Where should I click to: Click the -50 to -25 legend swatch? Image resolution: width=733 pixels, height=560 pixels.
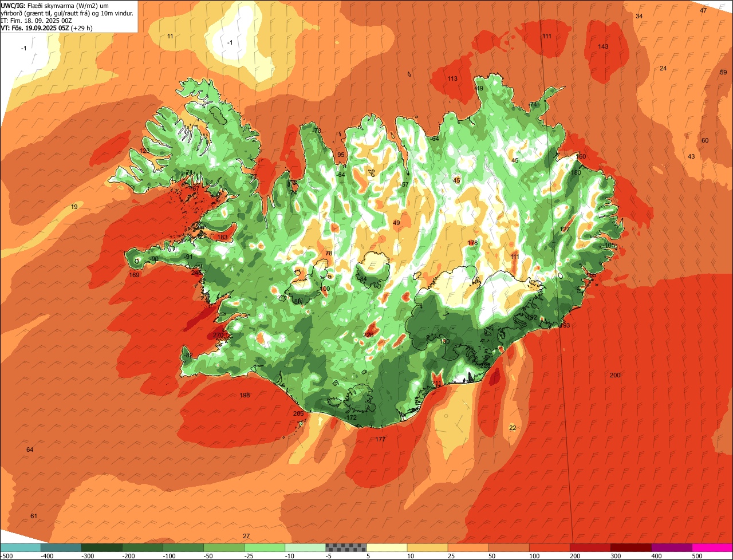(x=224, y=547)
